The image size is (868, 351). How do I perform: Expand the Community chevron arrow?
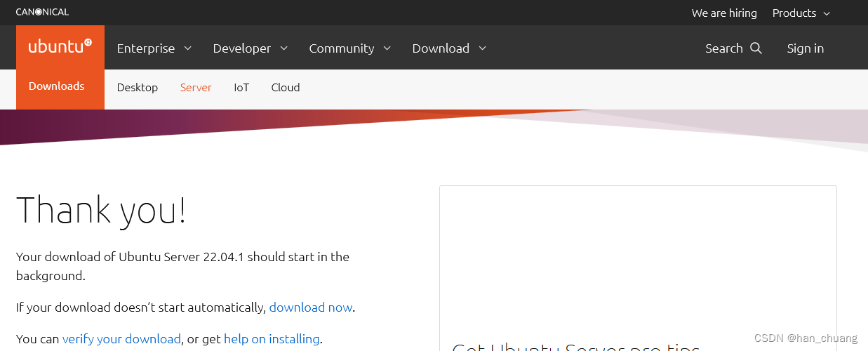click(387, 48)
